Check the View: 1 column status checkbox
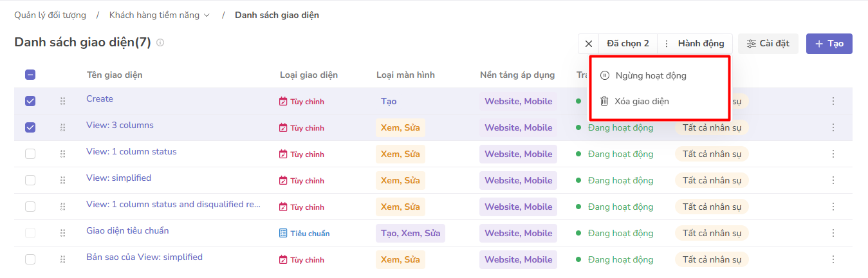This screenshot has width=868, height=278. [30, 154]
